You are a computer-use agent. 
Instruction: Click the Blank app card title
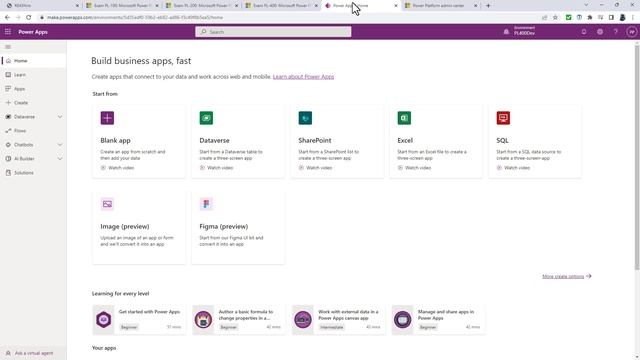point(116,140)
